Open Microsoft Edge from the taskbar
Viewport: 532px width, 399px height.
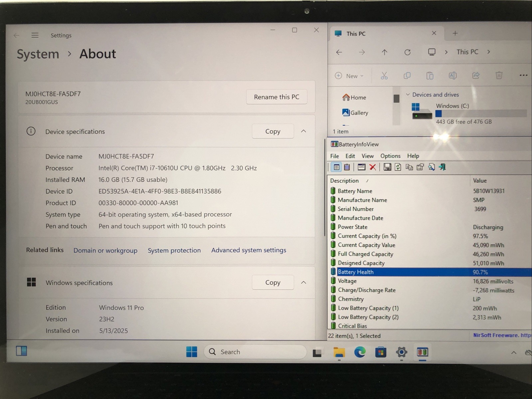coord(360,352)
